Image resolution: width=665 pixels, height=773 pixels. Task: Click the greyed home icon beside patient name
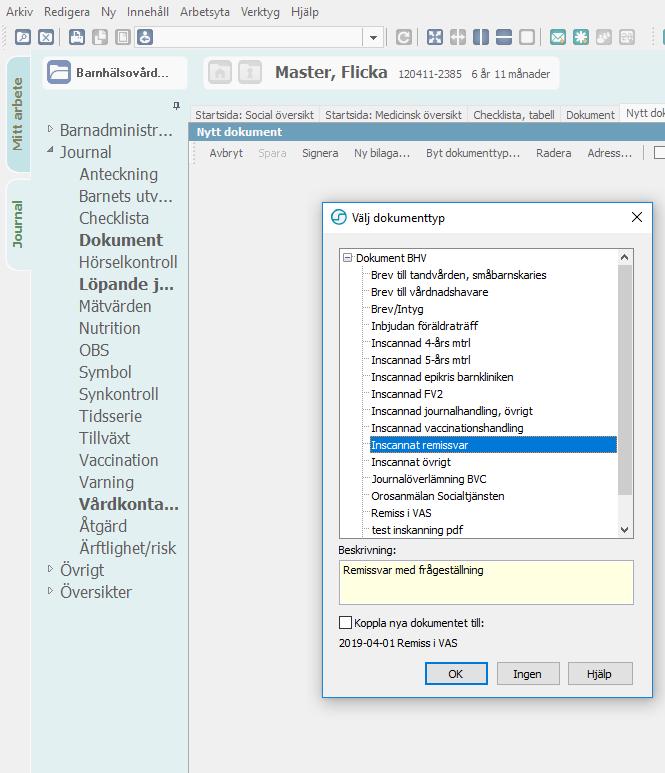(220, 72)
